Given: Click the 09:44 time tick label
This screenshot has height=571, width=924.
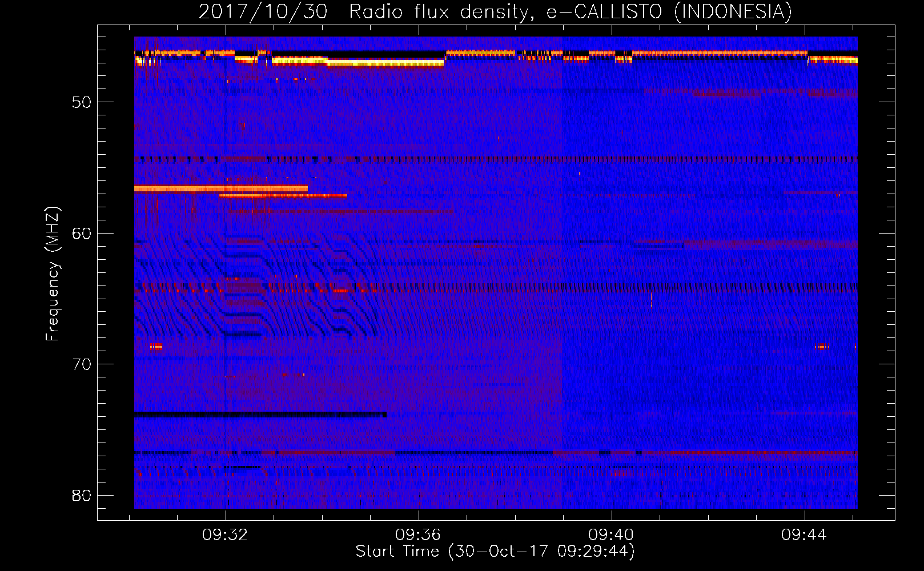Looking at the screenshot, I should [804, 534].
